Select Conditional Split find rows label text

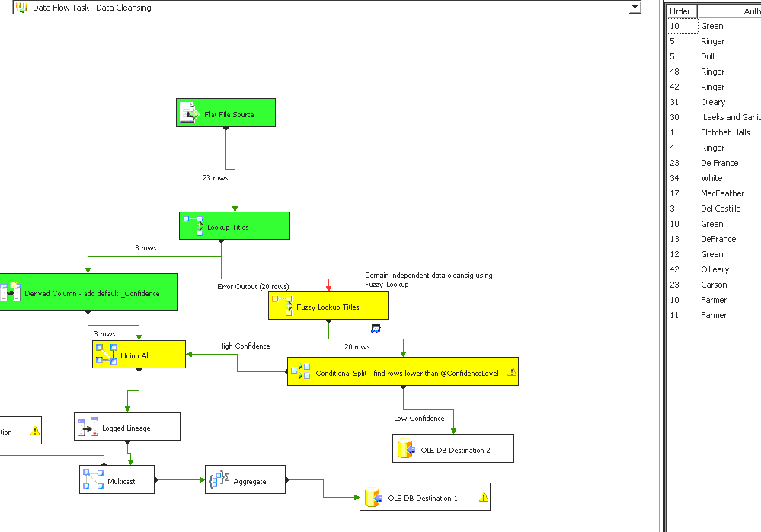(408, 374)
